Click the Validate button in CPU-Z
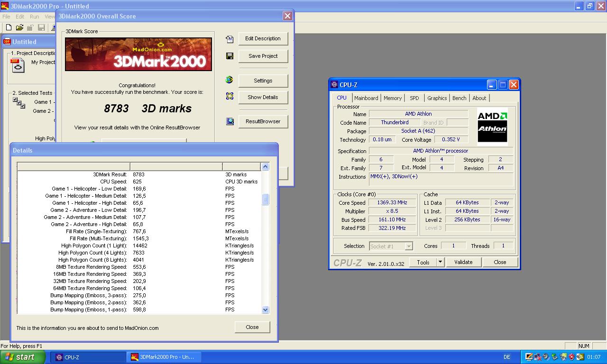 pyautogui.click(x=463, y=262)
